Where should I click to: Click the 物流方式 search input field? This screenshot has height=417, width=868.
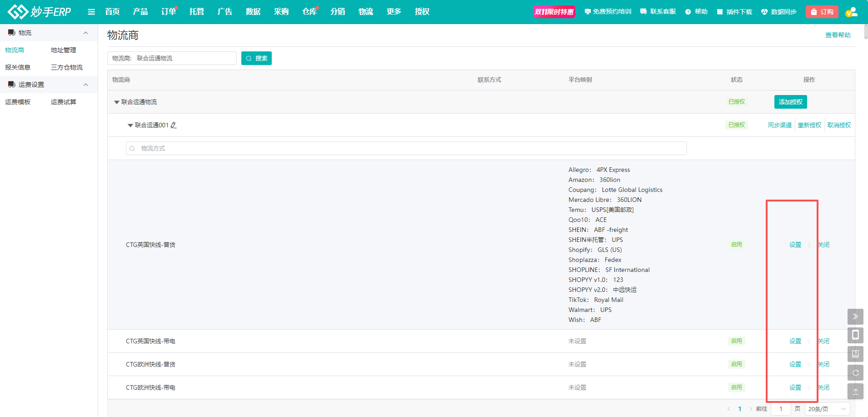[x=406, y=148]
